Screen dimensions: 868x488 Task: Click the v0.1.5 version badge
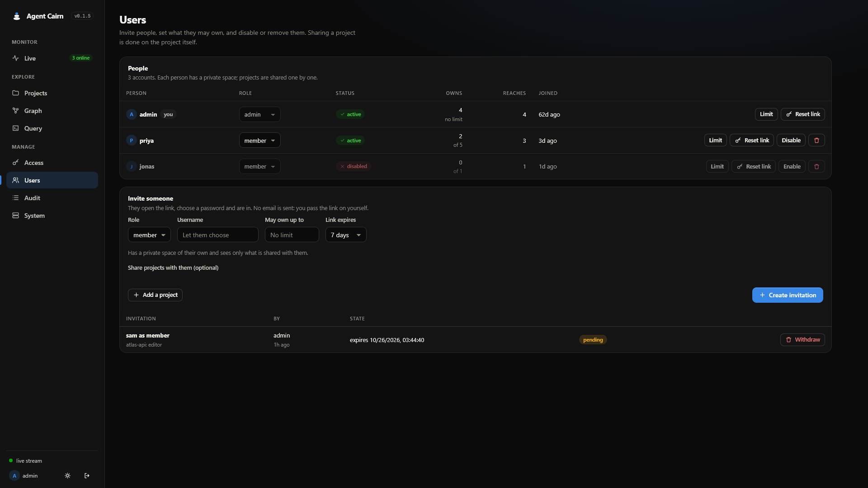tap(82, 16)
